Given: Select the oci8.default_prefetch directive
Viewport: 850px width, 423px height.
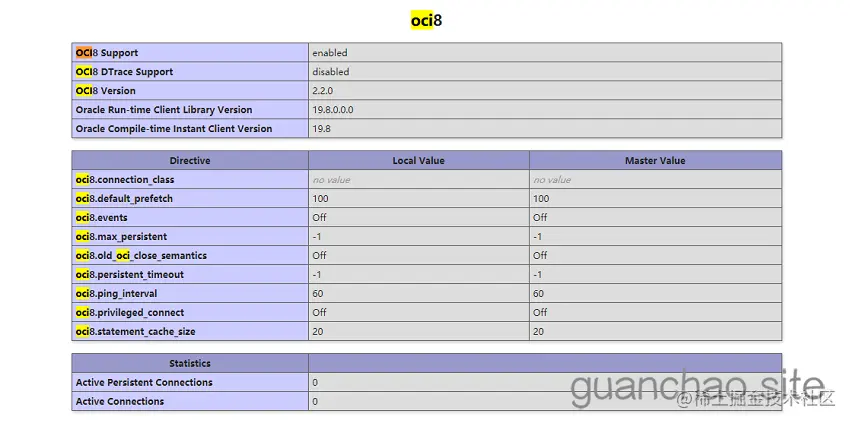Looking at the screenshot, I should point(124,198).
